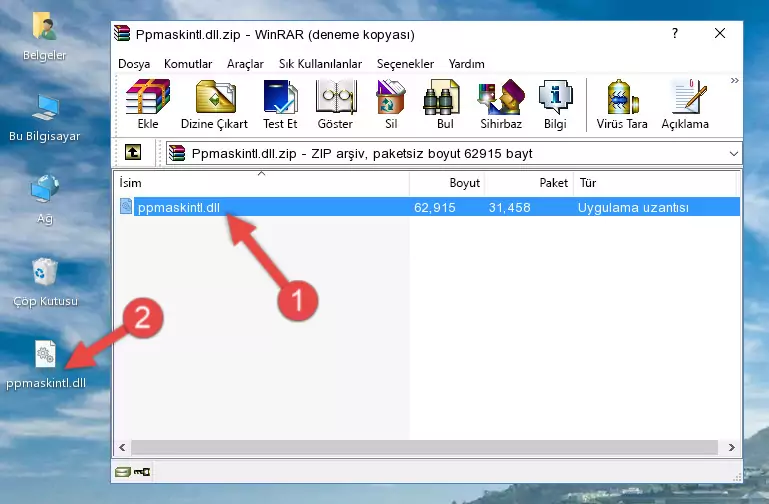Click the drive icon in status bar
769x504 pixels.
click(x=123, y=472)
